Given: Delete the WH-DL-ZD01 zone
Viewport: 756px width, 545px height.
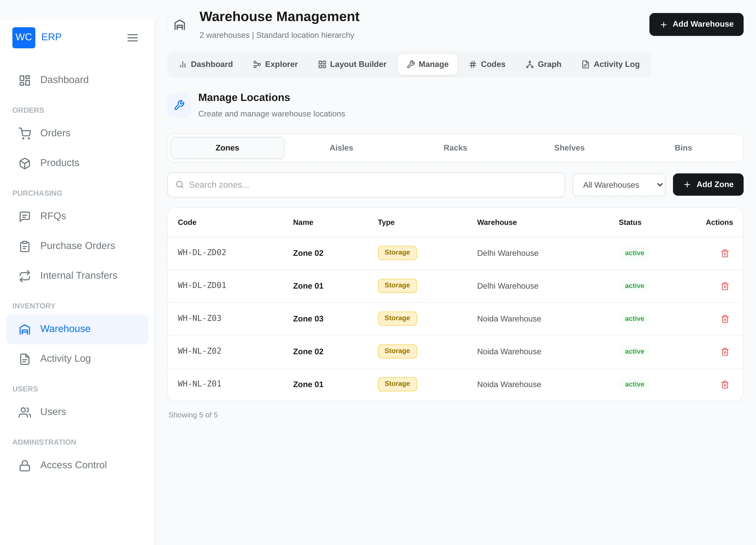Looking at the screenshot, I should click(725, 286).
